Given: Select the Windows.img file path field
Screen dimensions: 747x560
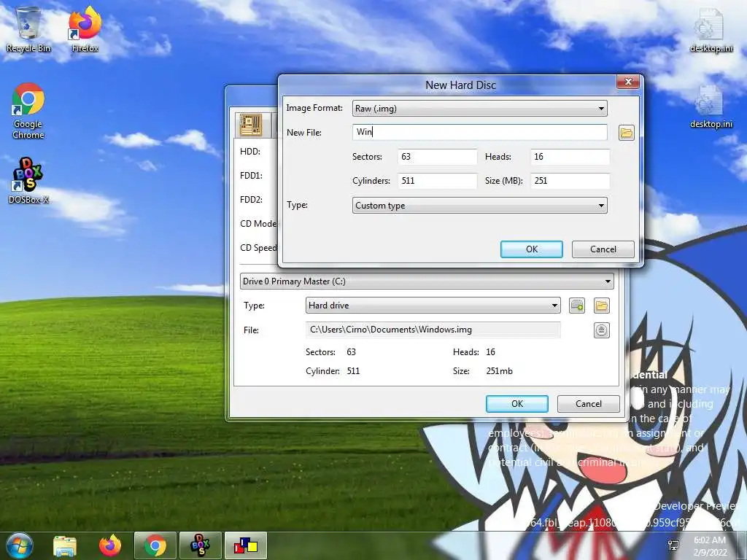Looking at the screenshot, I should pos(433,330).
